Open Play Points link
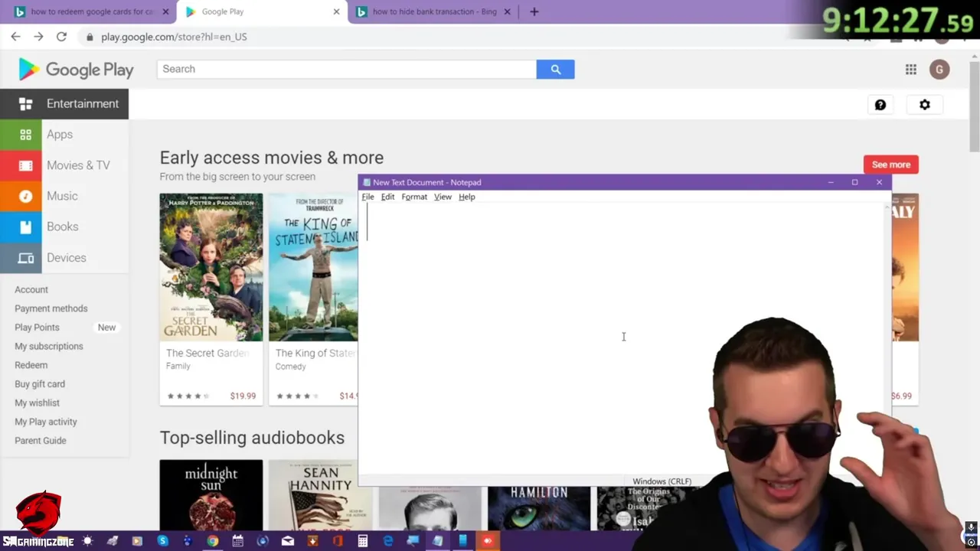980x551 pixels. pos(37,328)
